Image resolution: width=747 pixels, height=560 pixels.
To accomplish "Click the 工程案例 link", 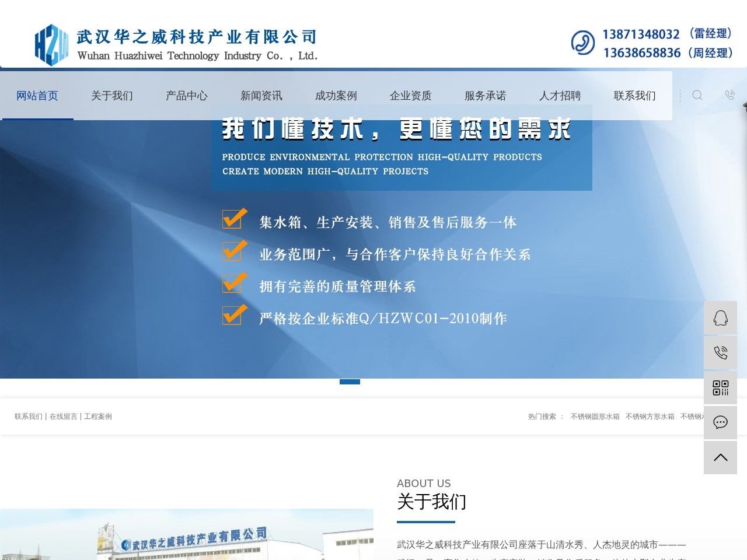I will point(98,416).
